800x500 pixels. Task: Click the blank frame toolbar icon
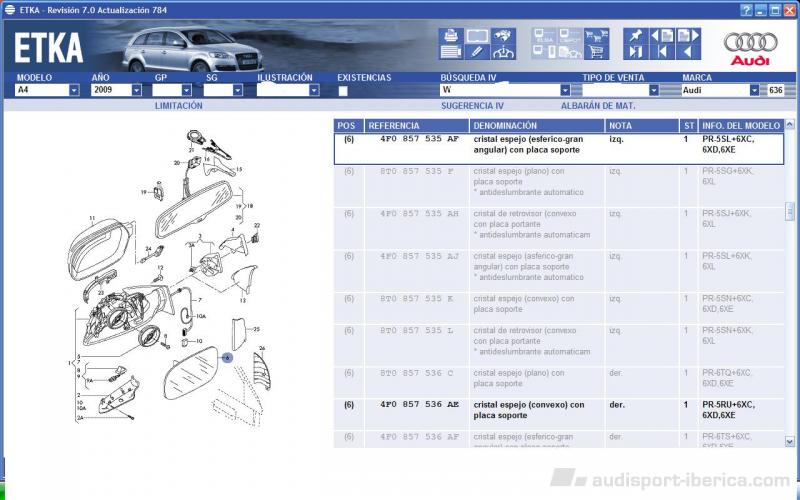[477, 36]
